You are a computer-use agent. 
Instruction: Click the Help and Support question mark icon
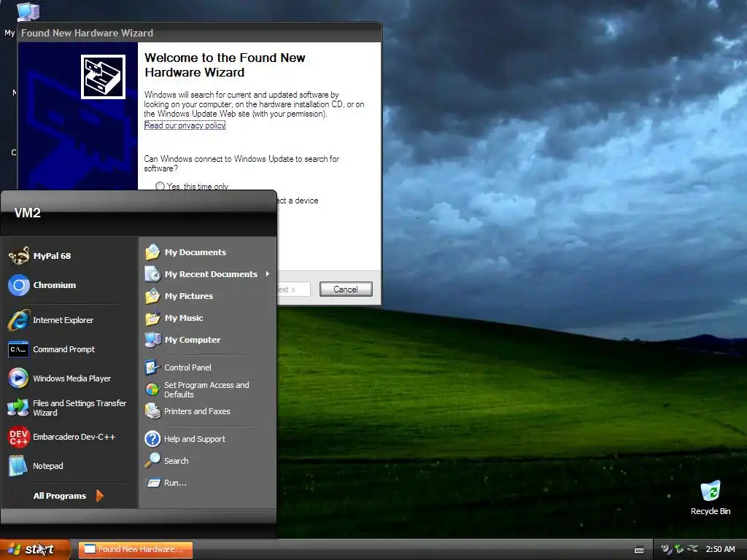pyautogui.click(x=152, y=438)
